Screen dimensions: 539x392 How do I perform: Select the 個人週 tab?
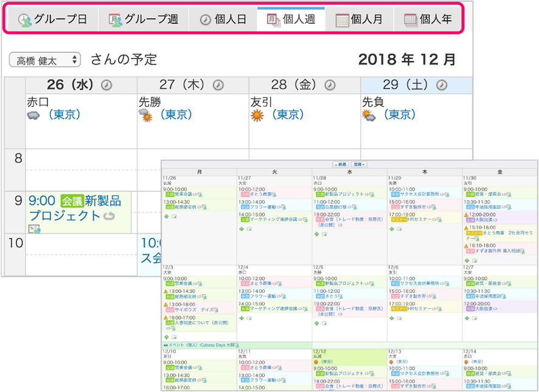[291, 19]
